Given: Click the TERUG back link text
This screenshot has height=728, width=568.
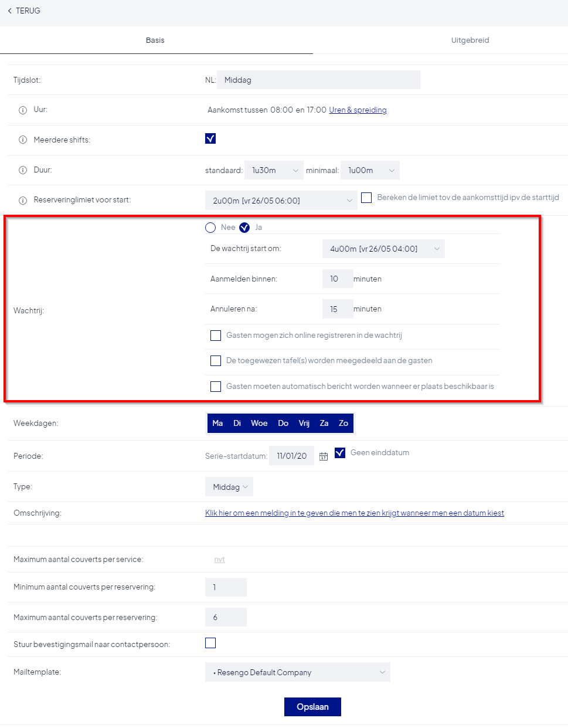Looking at the screenshot, I should (28, 11).
